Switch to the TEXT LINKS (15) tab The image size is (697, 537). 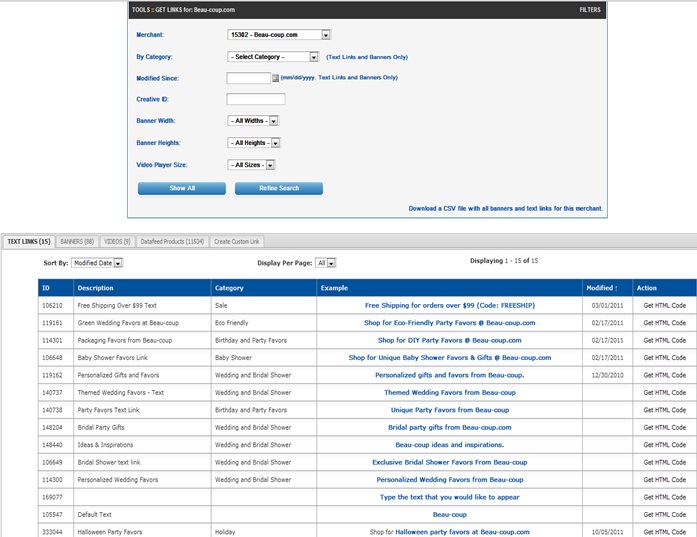(x=29, y=241)
